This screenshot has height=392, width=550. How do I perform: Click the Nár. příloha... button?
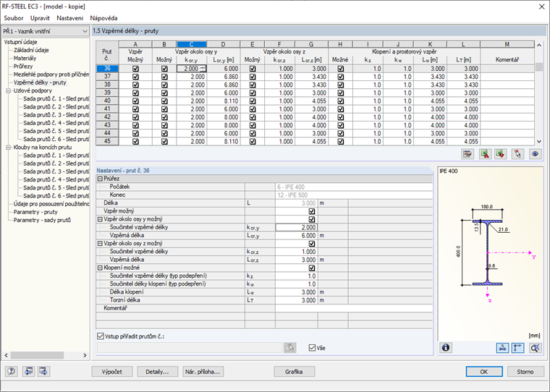[203, 372]
